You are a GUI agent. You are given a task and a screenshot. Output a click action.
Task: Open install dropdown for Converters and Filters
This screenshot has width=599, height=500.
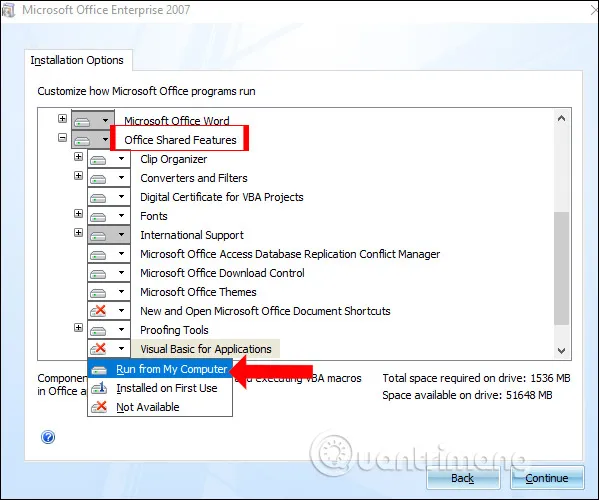(x=109, y=178)
